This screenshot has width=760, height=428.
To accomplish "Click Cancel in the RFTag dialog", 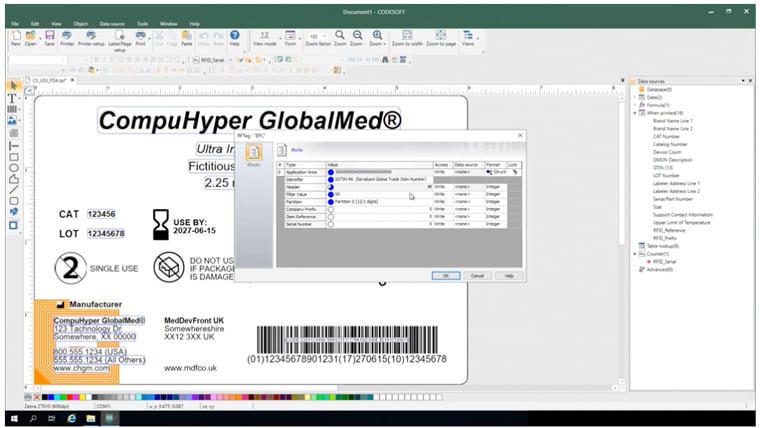I will point(477,275).
